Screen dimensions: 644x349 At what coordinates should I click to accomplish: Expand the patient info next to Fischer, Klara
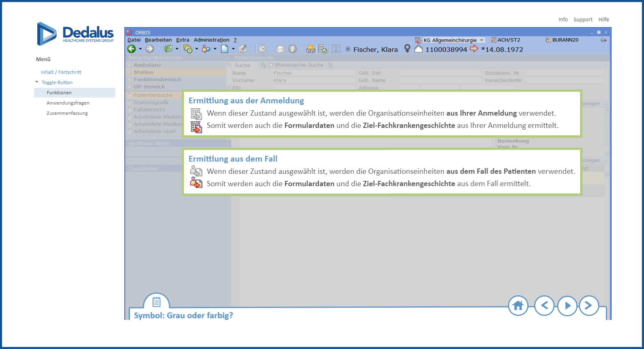(x=348, y=49)
